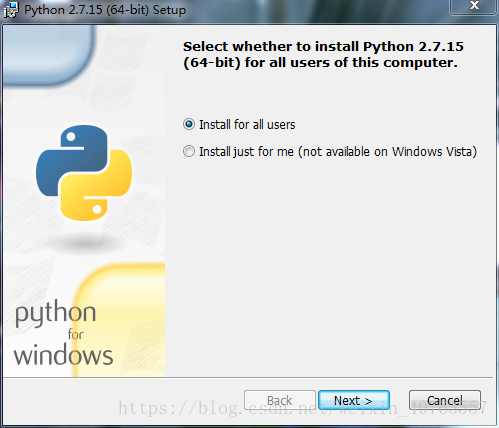This screenshot has width=499, height=428.
Task: Click the installer icon in the title bar
Action: (11, 10)
